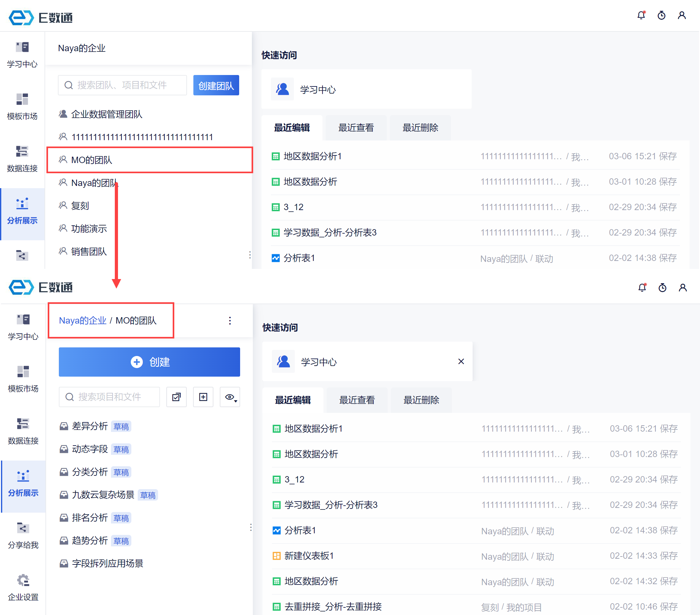
Task: Click Naya的企业 breadcrumb link
Action: (x=83, y=320)
